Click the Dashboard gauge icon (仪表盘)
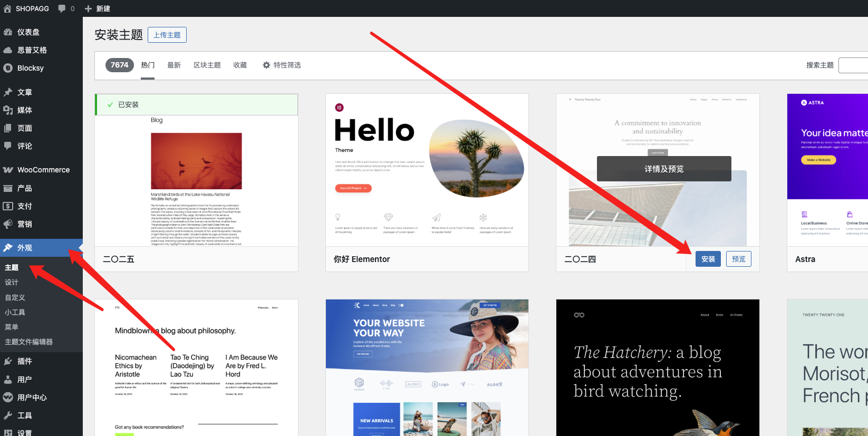Viewport: 868px width, 436px height. click(8, 32)
